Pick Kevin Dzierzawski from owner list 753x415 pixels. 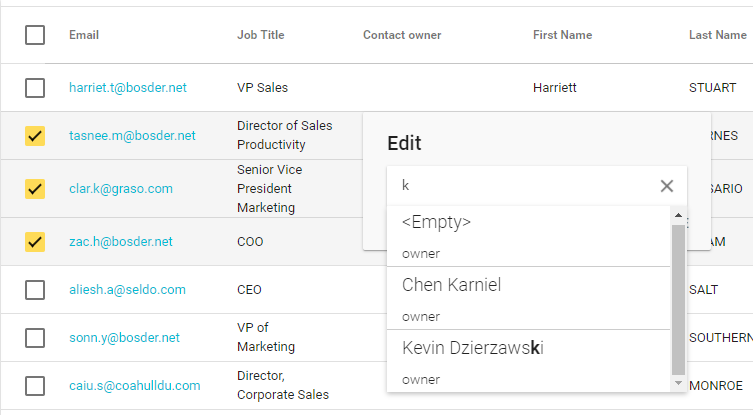529,361
